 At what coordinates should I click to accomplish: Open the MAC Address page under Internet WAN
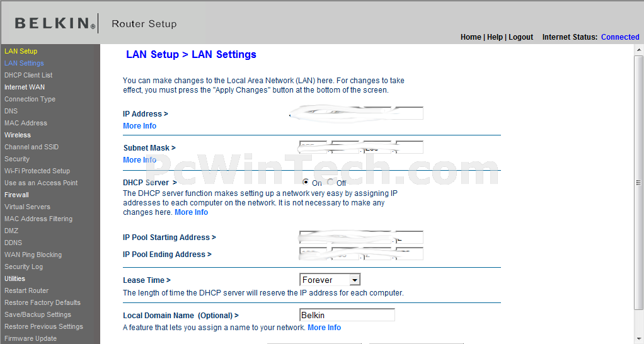(x=25, y=123)
